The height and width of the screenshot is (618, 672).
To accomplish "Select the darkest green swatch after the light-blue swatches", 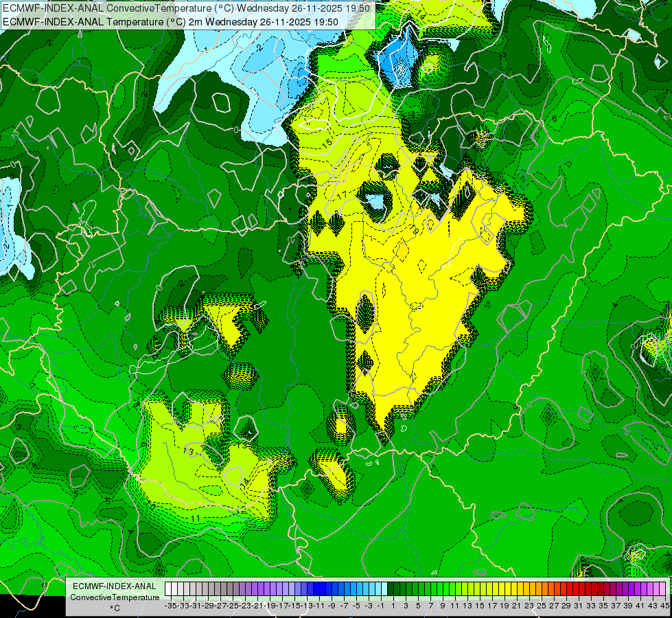I will 391,589.
